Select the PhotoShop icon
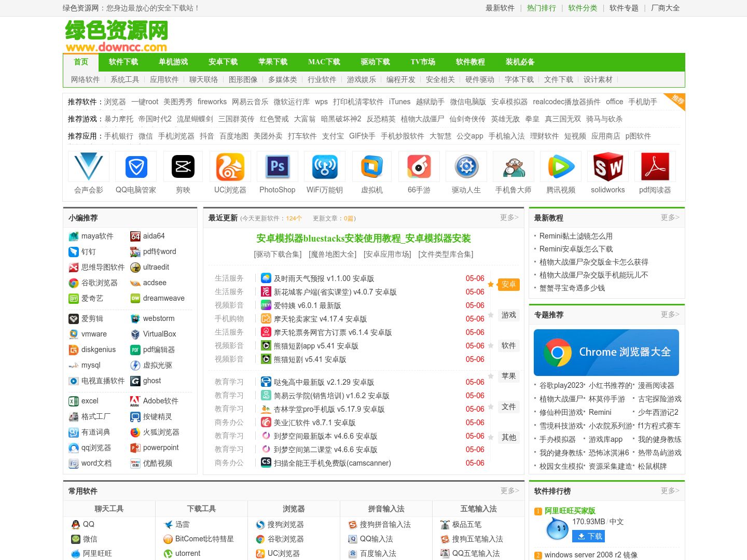Screen dimensions: 747x560 (278, 166)
